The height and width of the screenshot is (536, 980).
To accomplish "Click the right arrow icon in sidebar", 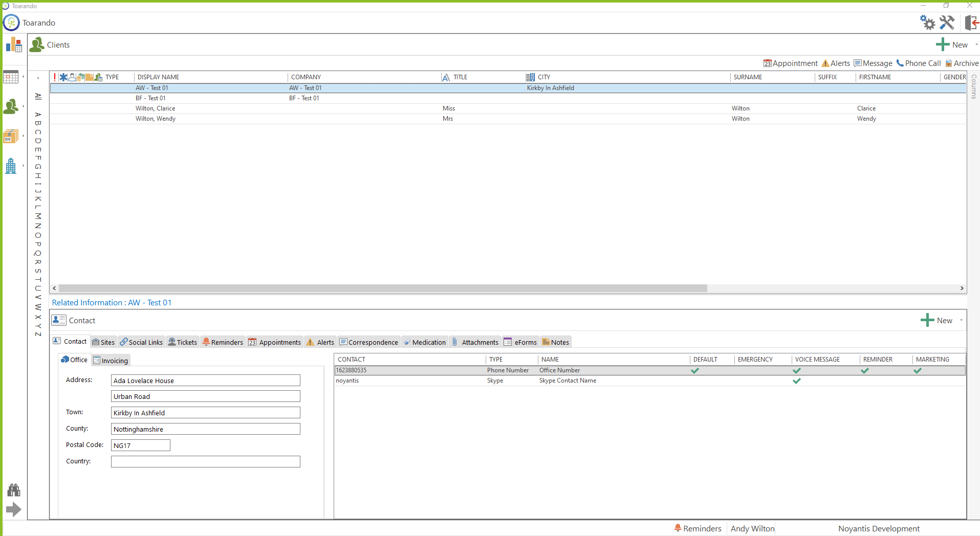I will pos(14,509).
